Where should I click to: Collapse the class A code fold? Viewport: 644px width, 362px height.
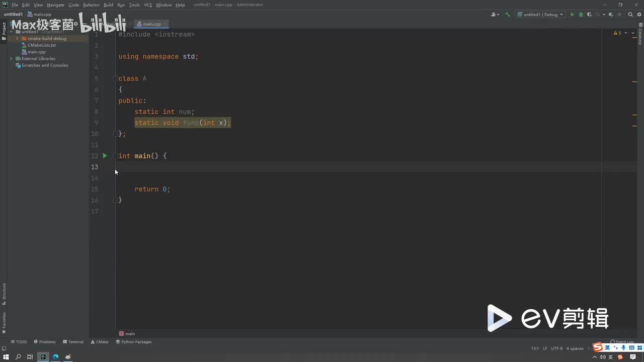tap(115, 78)
